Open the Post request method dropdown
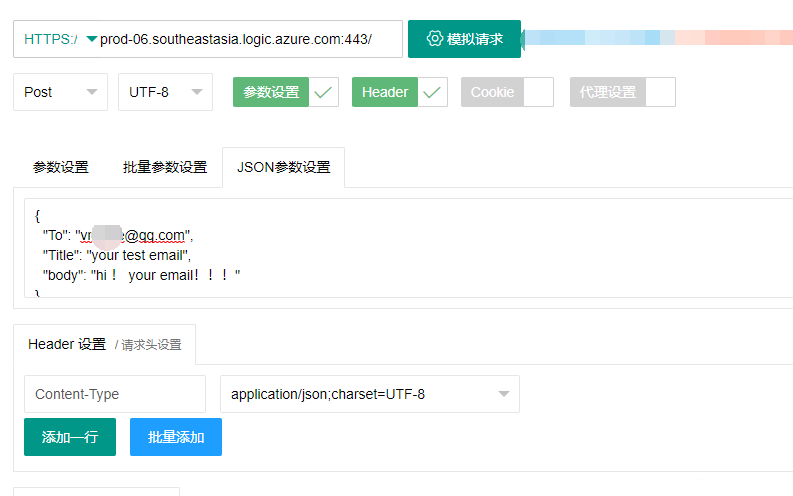The height and width of the screenshot is (496, 793). coord(60,92)
